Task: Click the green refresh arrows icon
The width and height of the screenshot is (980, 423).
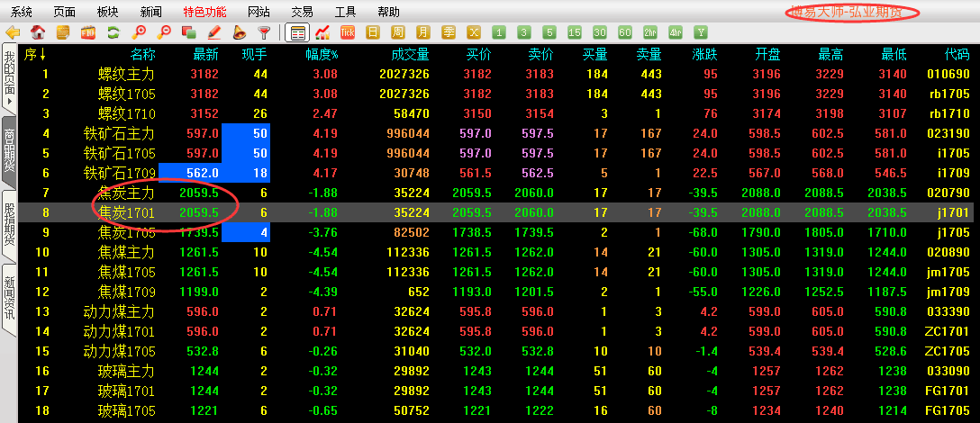Action: [x=113, y=32]
